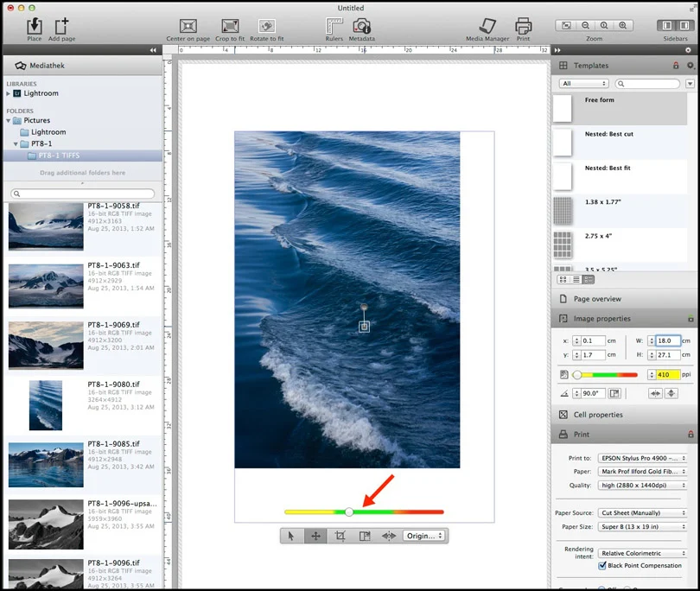Toggle Black Point Compensation checkbox
The width and height of the screenshot is (700, 591).
click(x=602, y=566)
